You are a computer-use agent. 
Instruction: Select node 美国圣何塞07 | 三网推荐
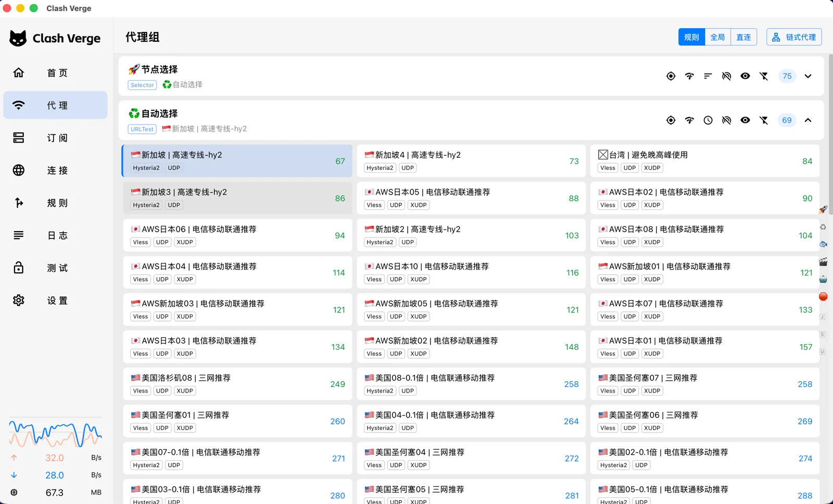click(x=705, y=384)
